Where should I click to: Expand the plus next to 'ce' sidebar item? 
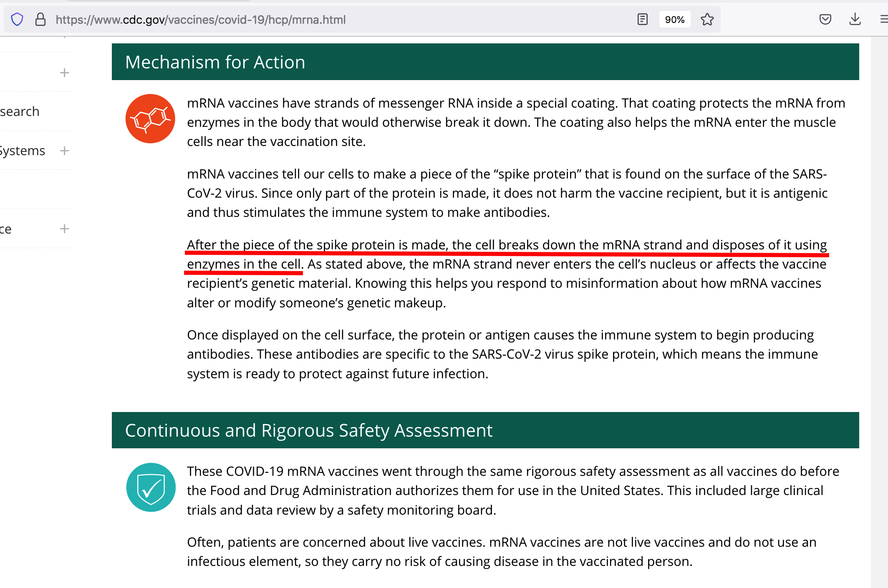click(64, 229)
